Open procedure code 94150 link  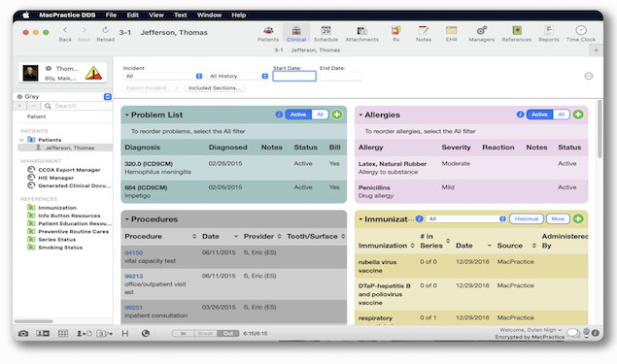click(134, 252)
